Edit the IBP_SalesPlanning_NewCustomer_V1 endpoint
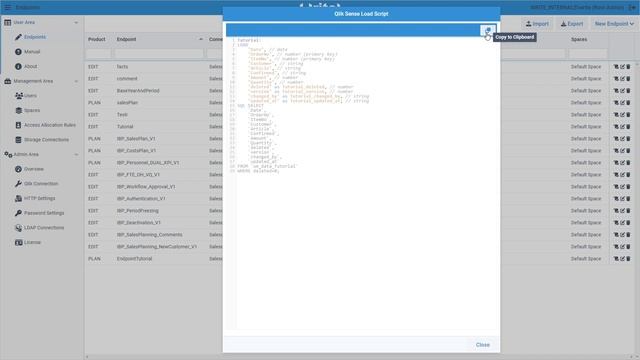Image resolution: width=640 pixels, height=360 pixels. 622,247
